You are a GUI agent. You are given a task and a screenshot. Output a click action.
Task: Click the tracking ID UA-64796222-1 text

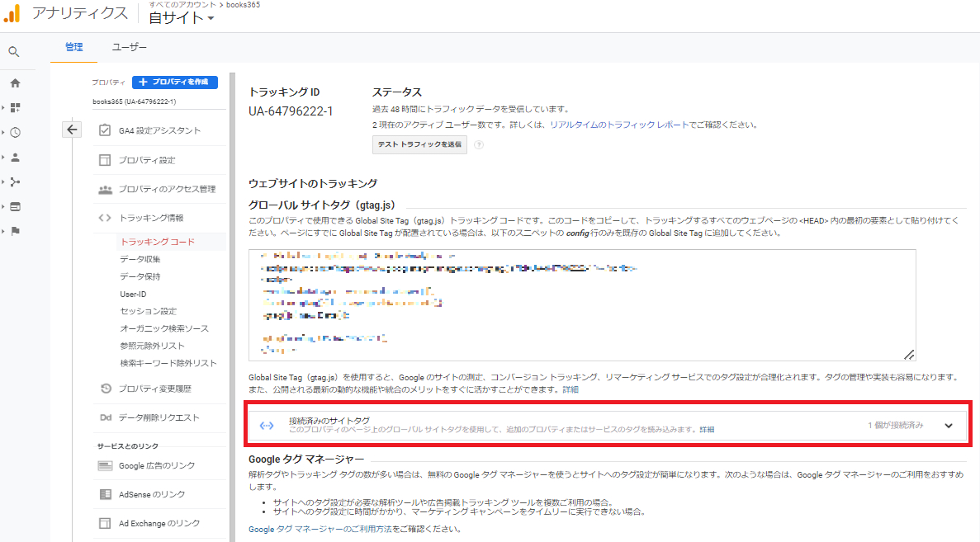coord(291,111)
